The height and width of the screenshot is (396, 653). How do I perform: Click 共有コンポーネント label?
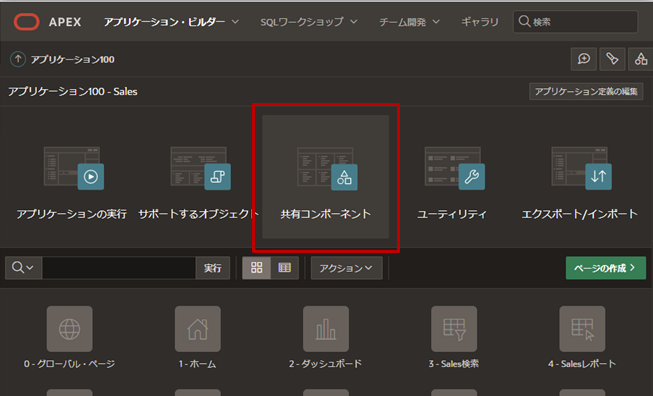pyautogui.click(x=325, y=214)
